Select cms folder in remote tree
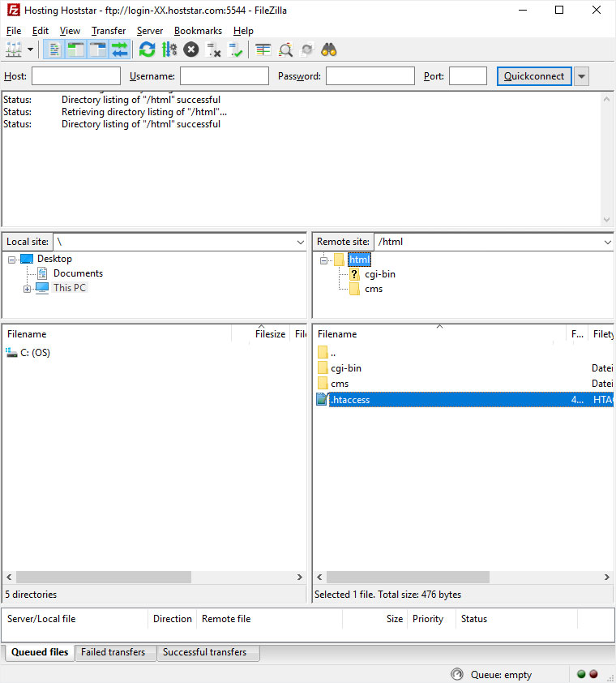 point(374,290)
